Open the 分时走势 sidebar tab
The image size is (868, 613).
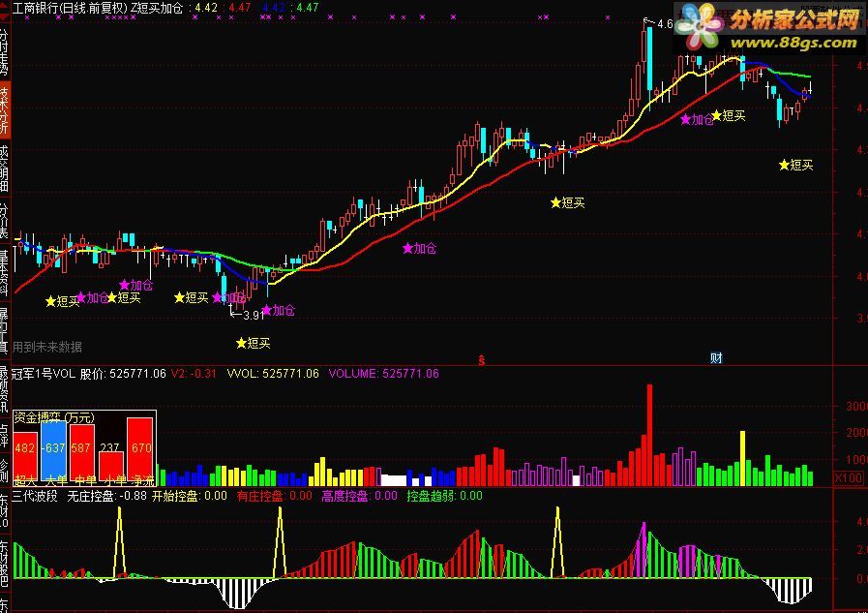click(5, 51)
